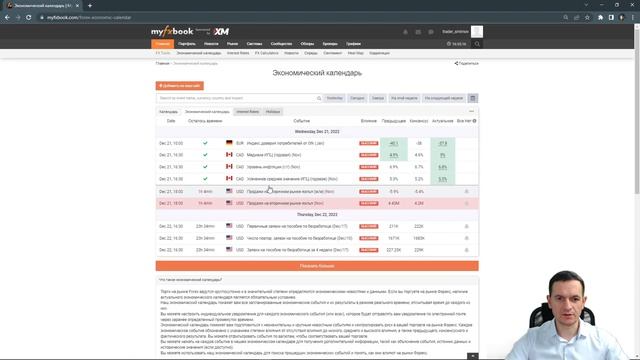Click the -40.1 previous value cell
The width and height of the screenshot is (640, 360).
tap(394, 143)
